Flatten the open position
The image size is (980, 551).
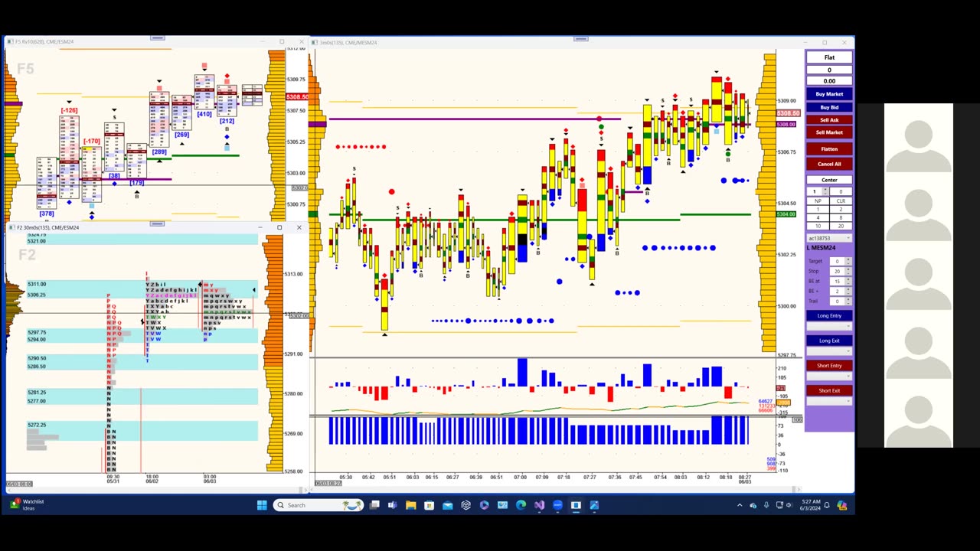tap(829, 149)
